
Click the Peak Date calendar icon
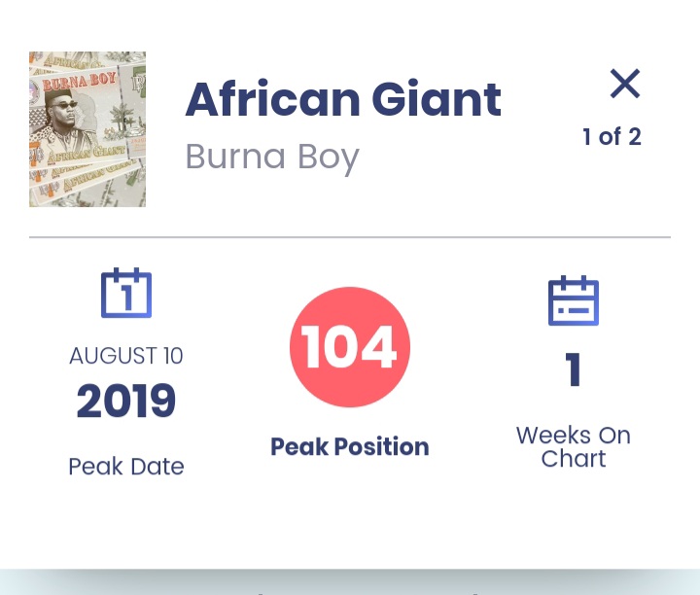[126, 293]
